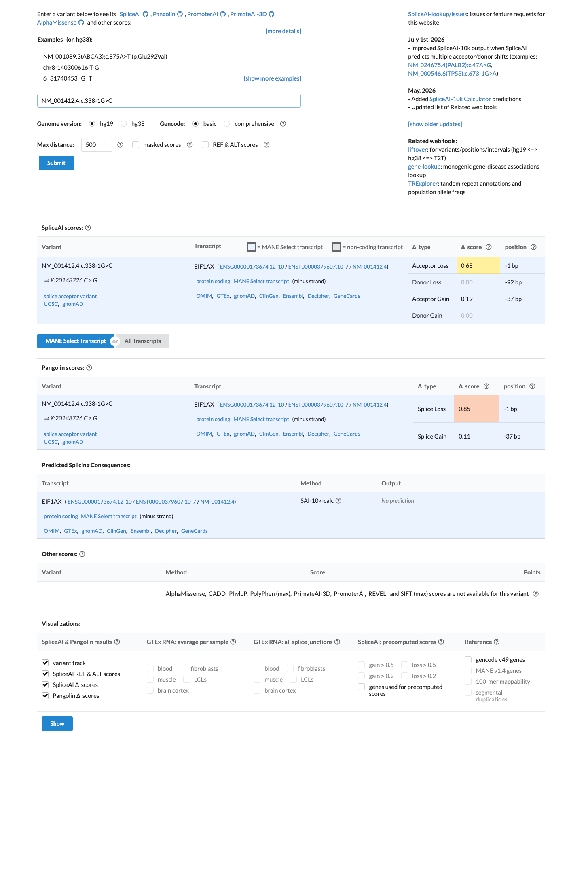Click help icon next to Reference heading

coord(497,642)
